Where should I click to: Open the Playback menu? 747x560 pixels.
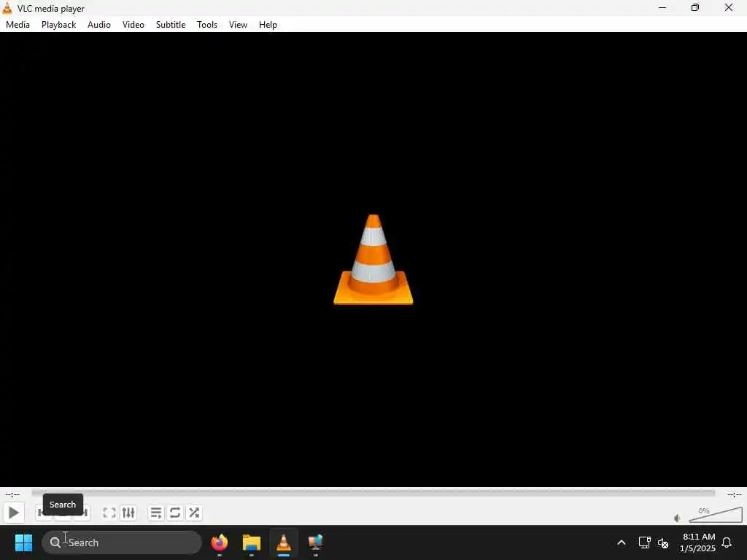(58, 25)
